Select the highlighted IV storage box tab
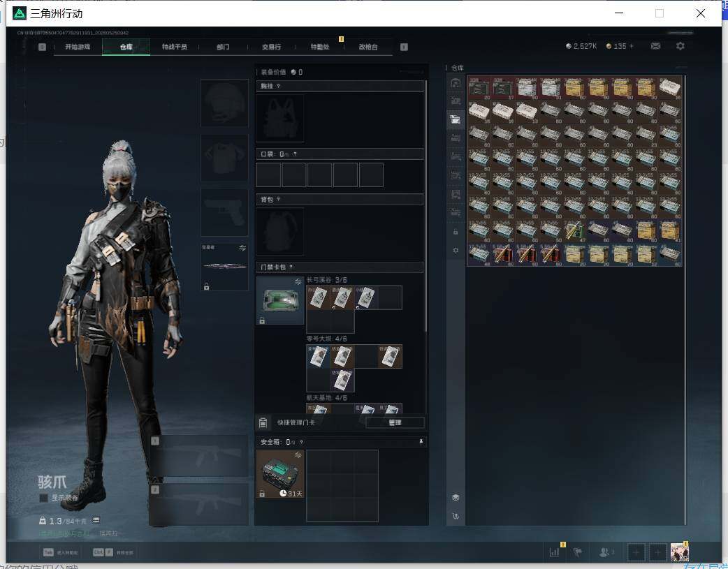Image resolution: width=728 pixels, height=569 pixels. click(x=456, y=120)
